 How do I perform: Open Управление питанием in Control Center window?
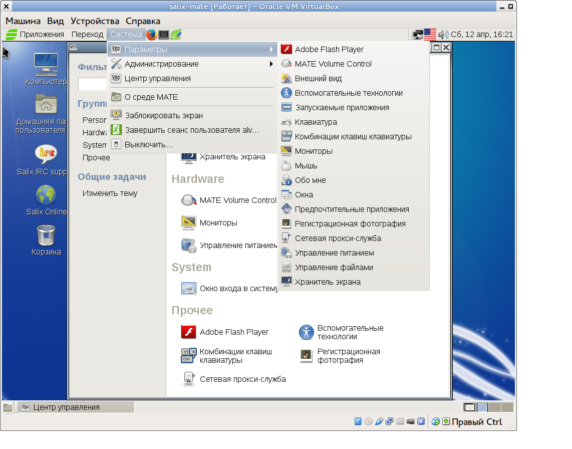(x=229, y=245)
